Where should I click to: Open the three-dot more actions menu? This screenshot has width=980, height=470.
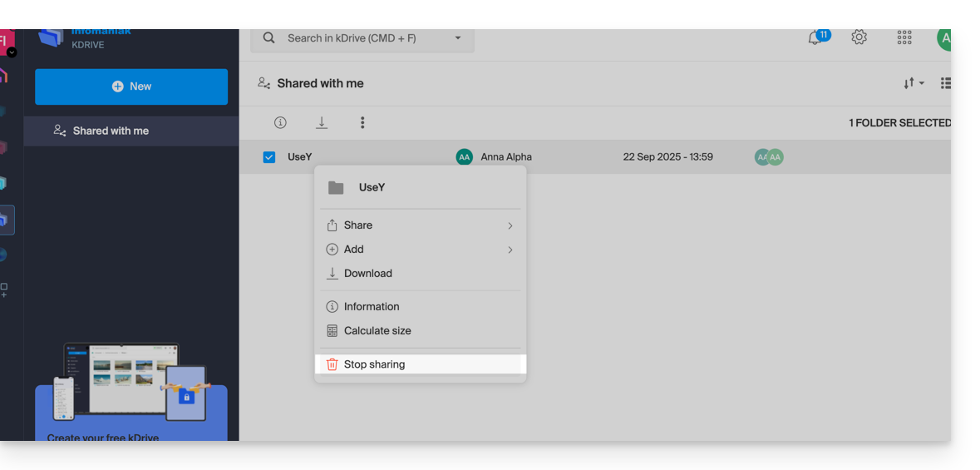pos(362,123)
